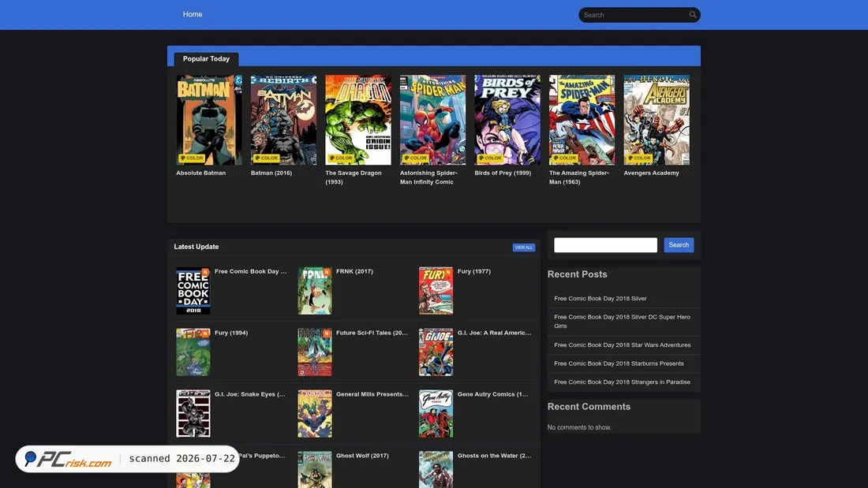Open the Fury (1994) cover thumbnail
Screen dimensions: 868x488
193,352
